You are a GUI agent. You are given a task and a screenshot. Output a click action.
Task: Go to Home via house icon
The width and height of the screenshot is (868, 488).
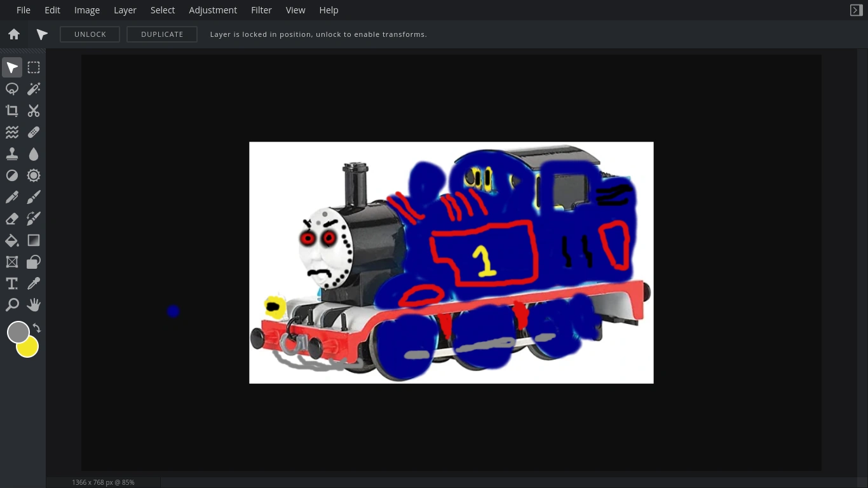coord(14,34)
